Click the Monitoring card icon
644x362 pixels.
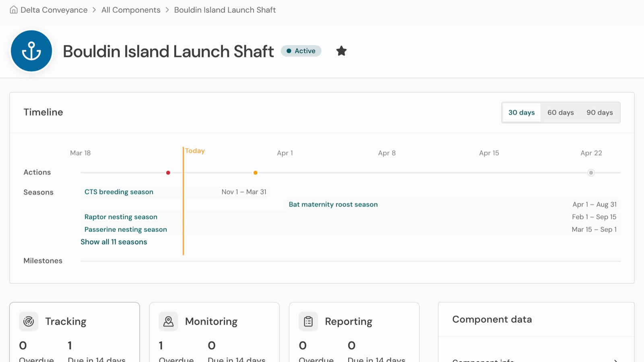pos(168,321)
